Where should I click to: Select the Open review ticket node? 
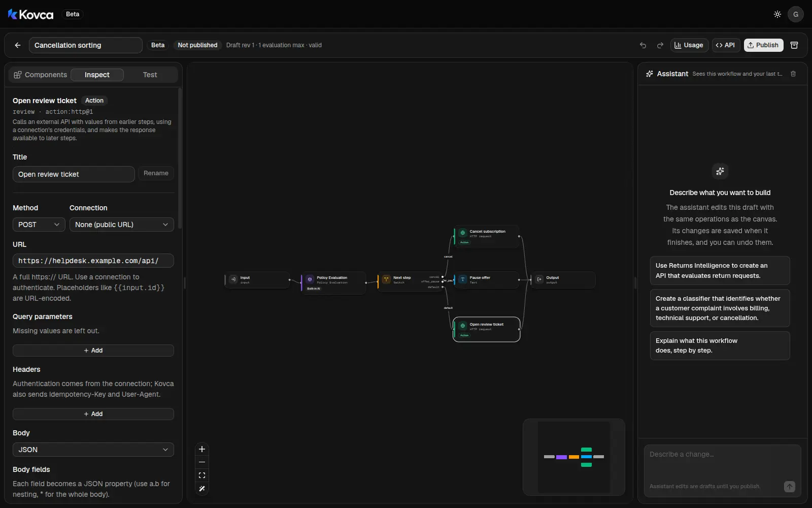click(487, 330)
